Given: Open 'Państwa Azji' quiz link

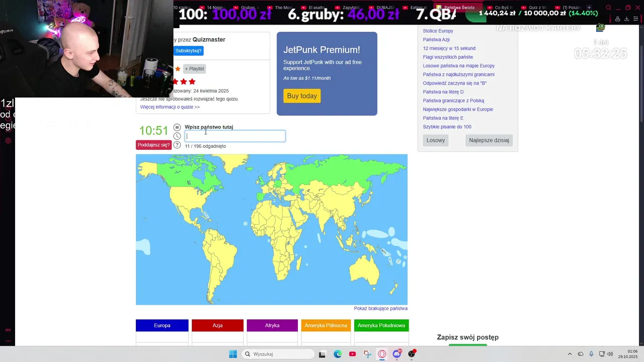Looking at the screenshot, I should 436,40.
